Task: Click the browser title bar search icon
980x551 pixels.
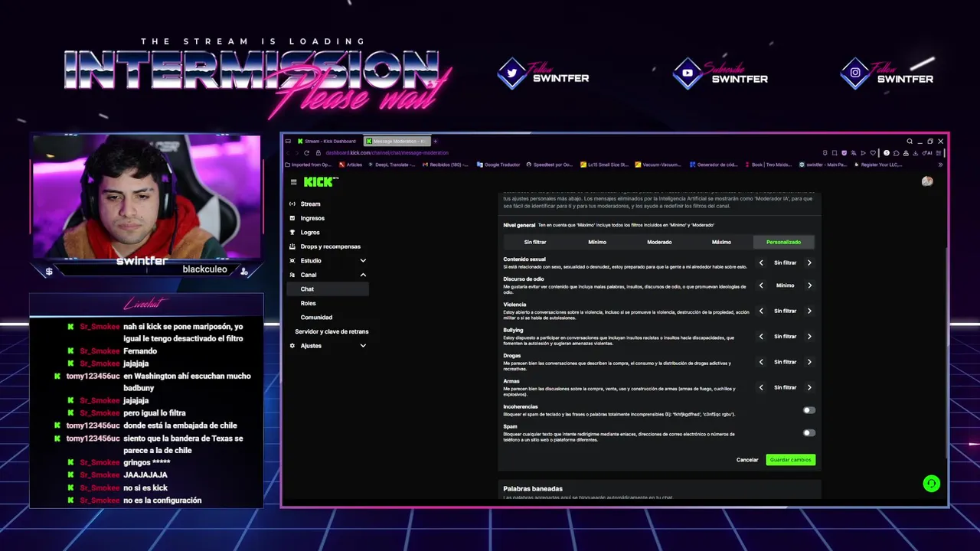Action: point(910,142)
